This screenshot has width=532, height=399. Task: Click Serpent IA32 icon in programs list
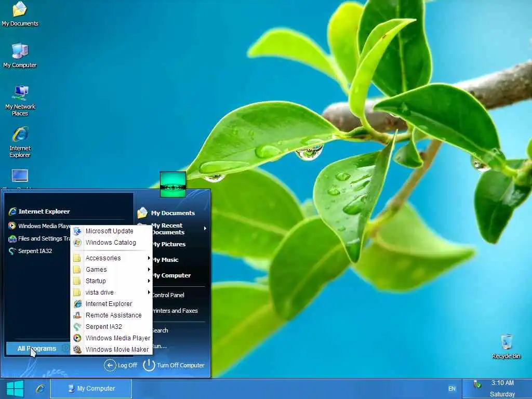(77, 327)
